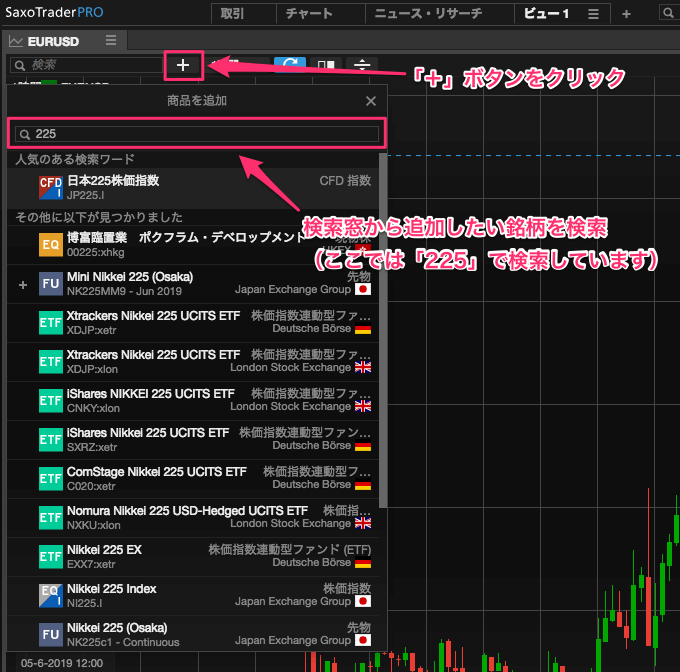Select Nikkei 225 EX EXX7:xetr
Viewport: 680px width, 672px height.
(193, 557)
